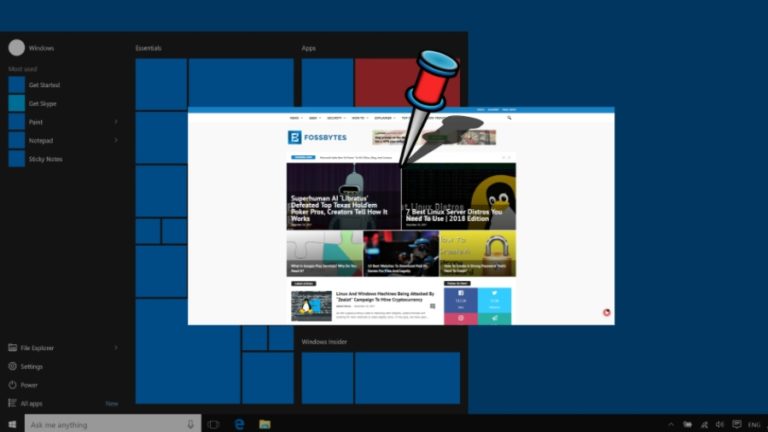
Task: Click the pink Instagram follow tile
Action: [460, 318]
